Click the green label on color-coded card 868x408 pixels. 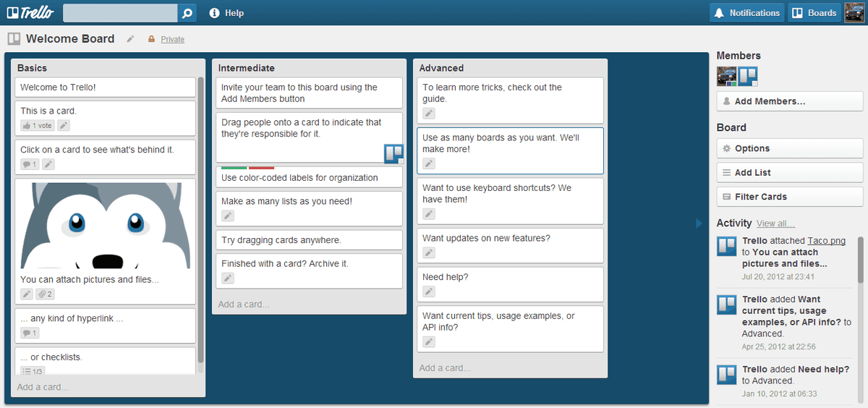pos(234,168)
